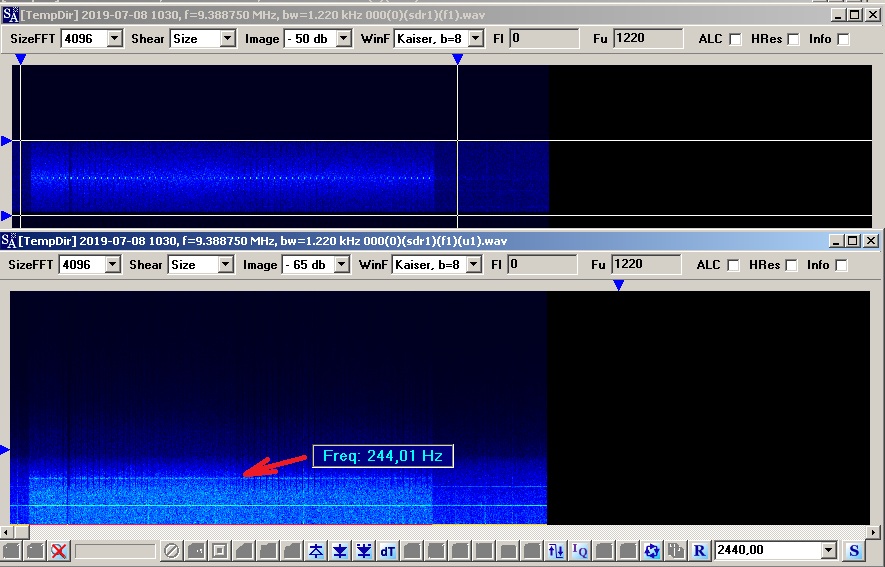This screenshot has width=885, height=567.
Task: Click the up-down arrows swap icon
Action: (557, 551)
